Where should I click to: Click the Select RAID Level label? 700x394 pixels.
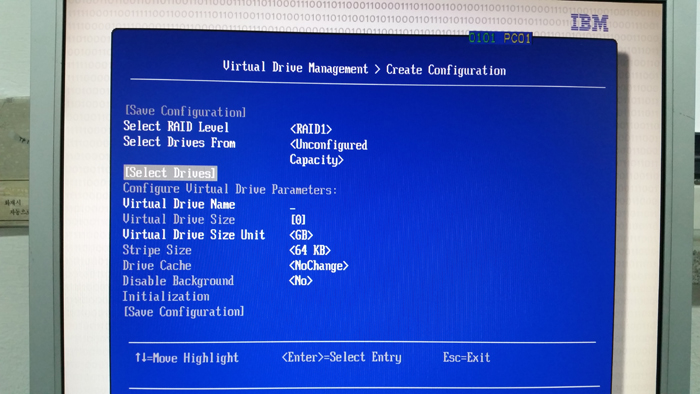(176, 127)
